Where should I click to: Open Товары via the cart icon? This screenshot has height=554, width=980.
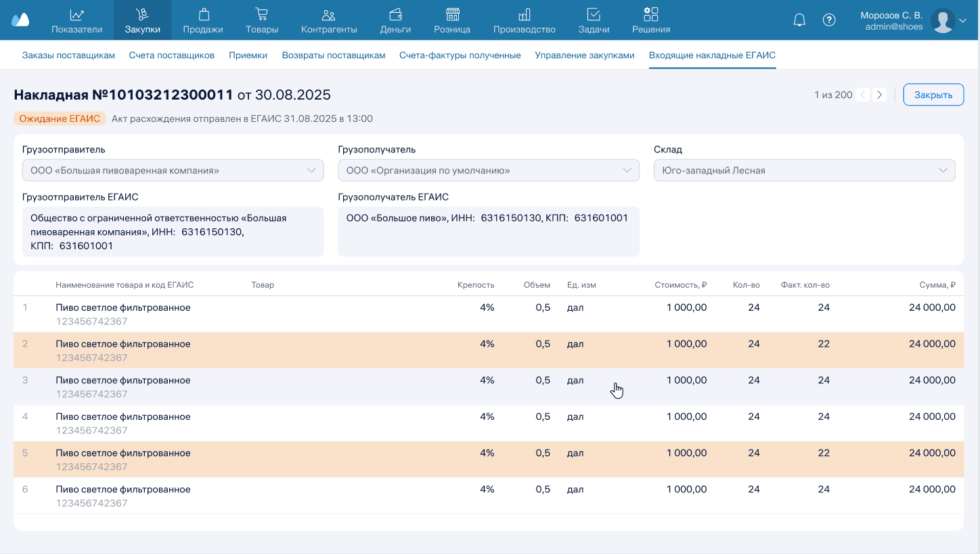pos(262,14)
